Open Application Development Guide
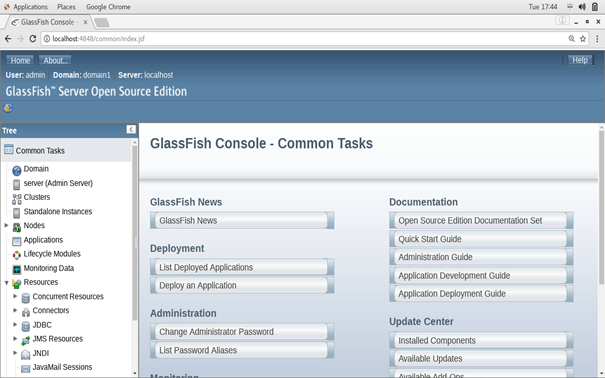The width and height of the screenshot is (605, 378). click(481, 275)
